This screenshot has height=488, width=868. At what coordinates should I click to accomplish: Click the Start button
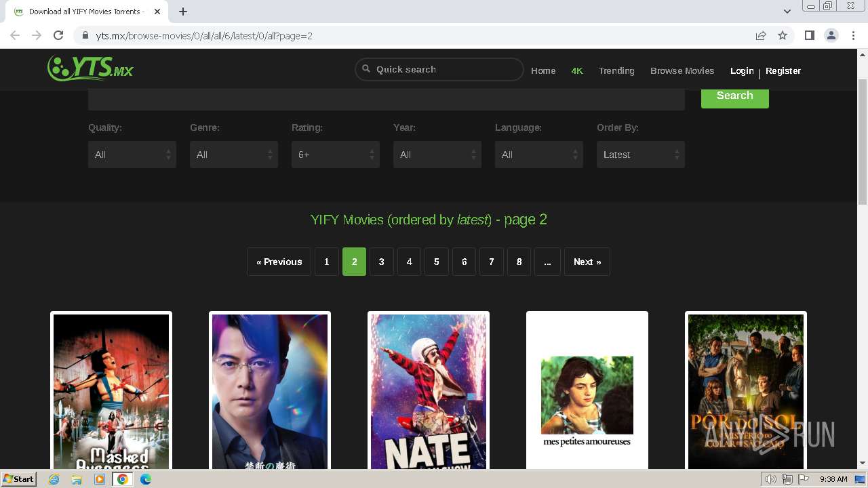point(18,479)
